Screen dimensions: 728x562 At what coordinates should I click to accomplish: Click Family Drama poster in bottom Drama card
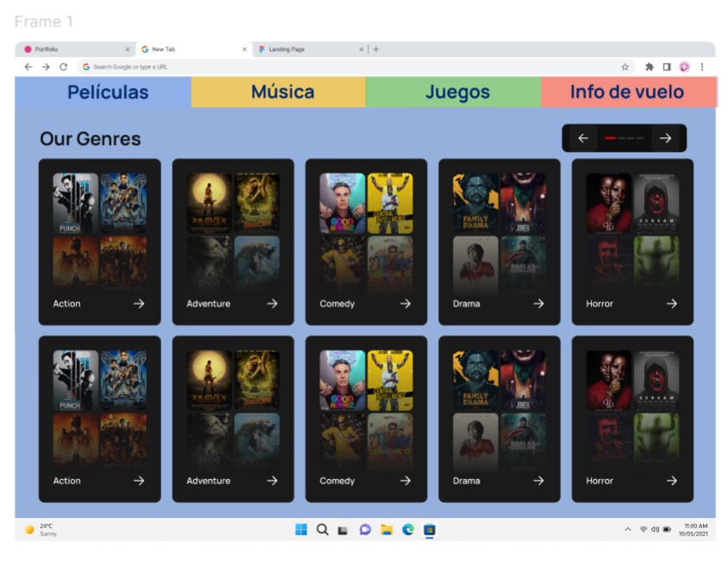tap(475, 380)
